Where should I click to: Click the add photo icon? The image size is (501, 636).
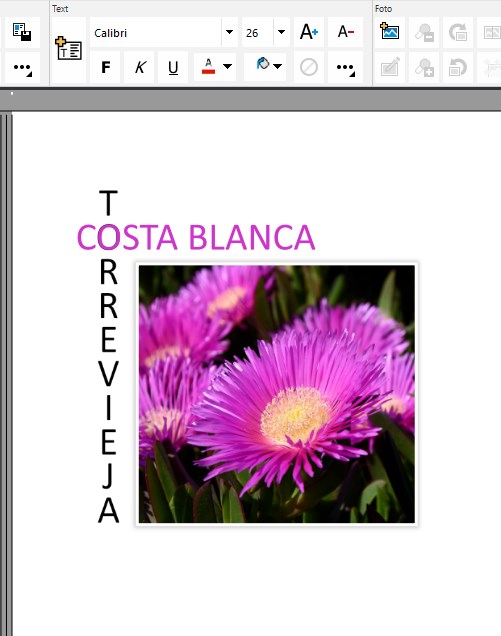pyautogui.click(x=389, y=32)
